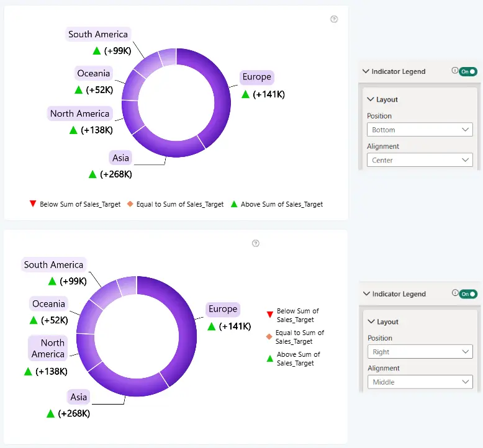
Task: Click the info icon beside bottom Indicator Legend toggle
Action: coord(455,293)
